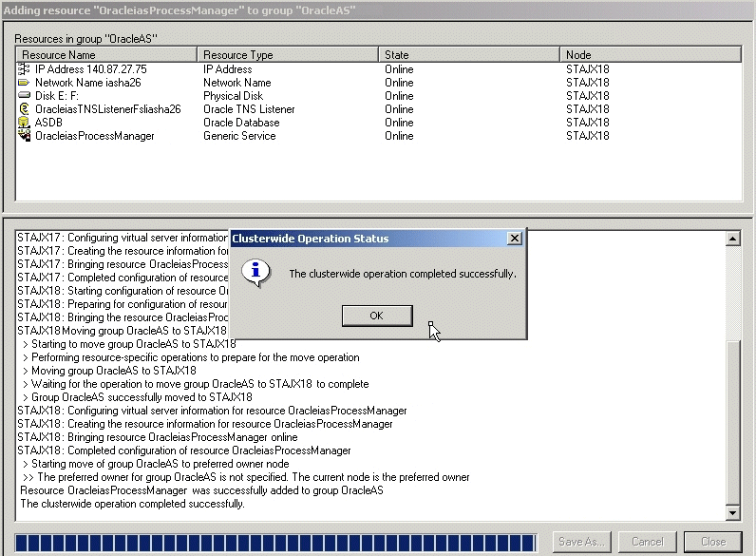
Task: Click log line Waiting for the operation to move group
Action: (196, 384)
